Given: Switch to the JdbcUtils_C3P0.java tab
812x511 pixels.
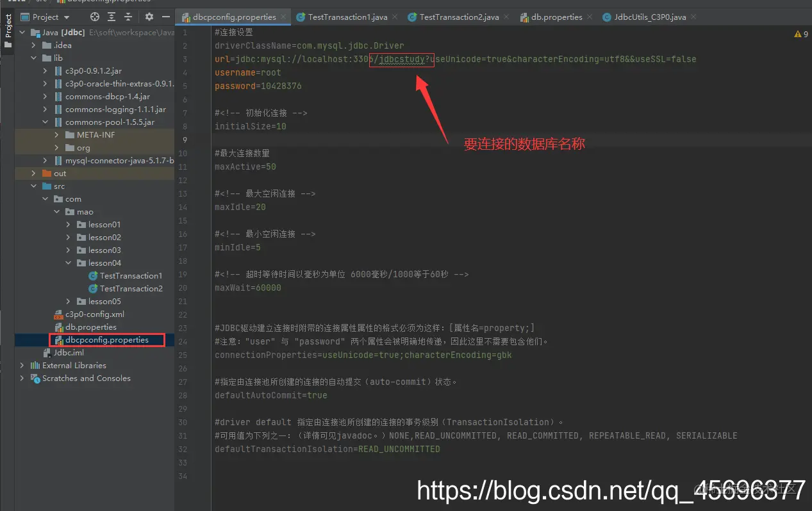Looking at the screenshot, I should 649,17.
